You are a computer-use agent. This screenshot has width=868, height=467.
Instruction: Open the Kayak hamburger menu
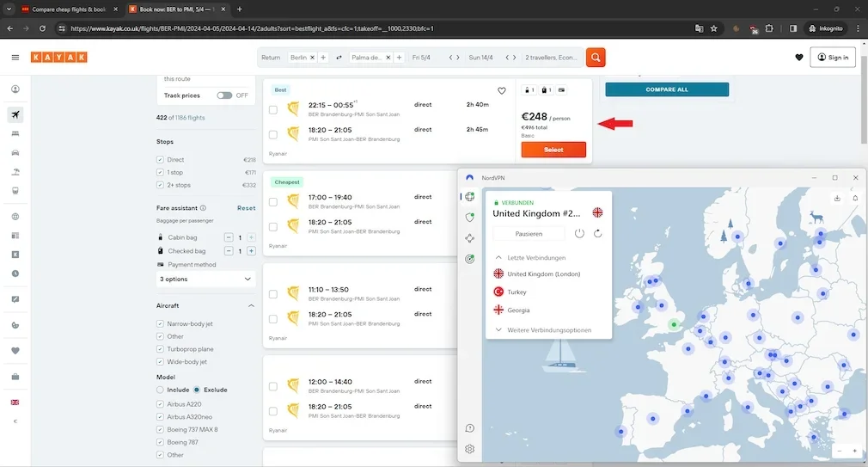tap(15, 58)
